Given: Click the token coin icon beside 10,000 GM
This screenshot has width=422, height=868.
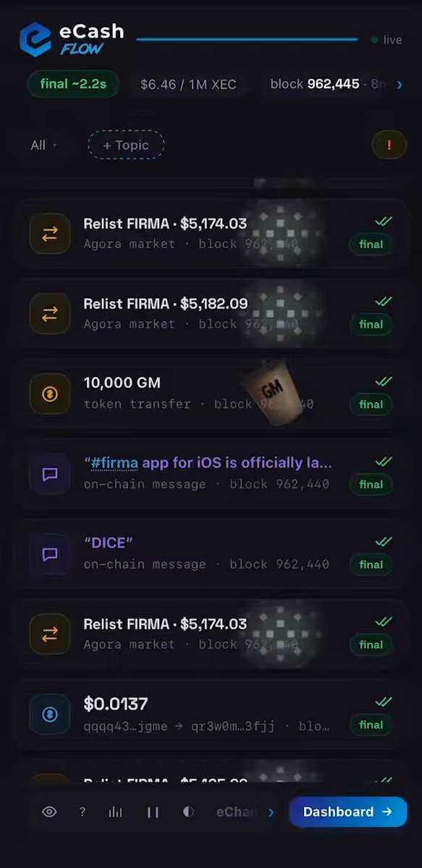Looking at the screenshot, I should pyautogui.click(x=50, y=394).
